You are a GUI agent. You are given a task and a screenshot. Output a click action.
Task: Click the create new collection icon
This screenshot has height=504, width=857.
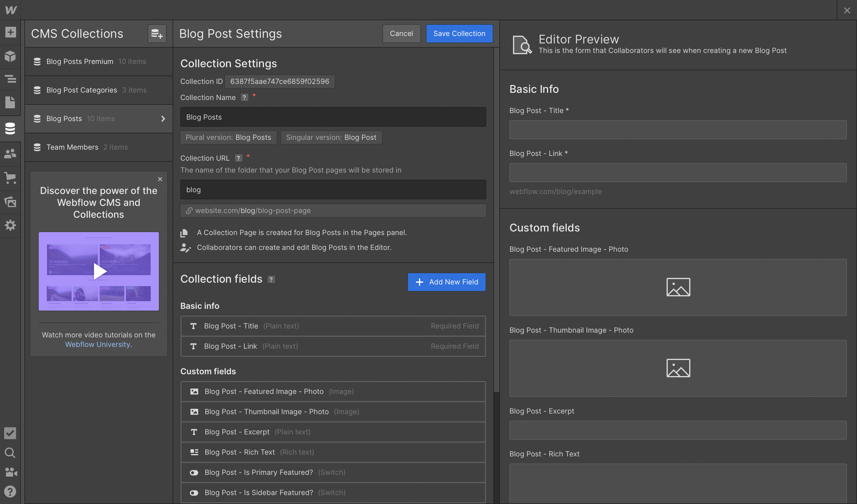(157, 33)
